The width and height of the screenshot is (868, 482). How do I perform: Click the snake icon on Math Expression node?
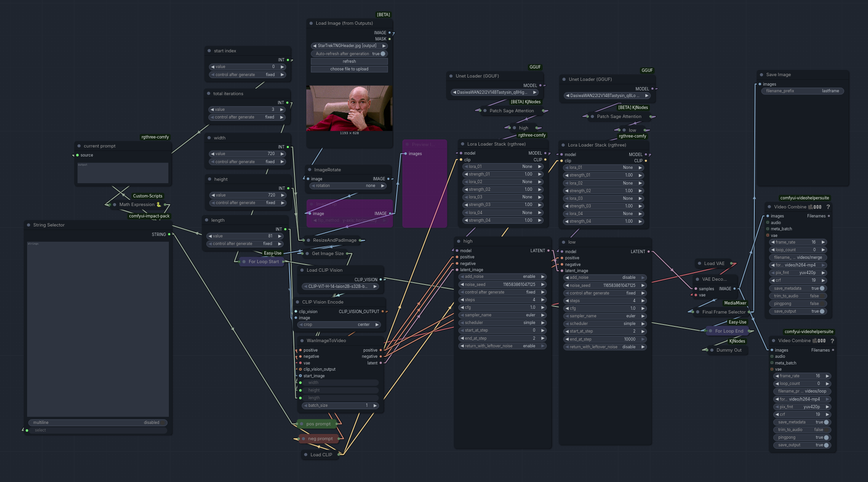coord(159,205)
